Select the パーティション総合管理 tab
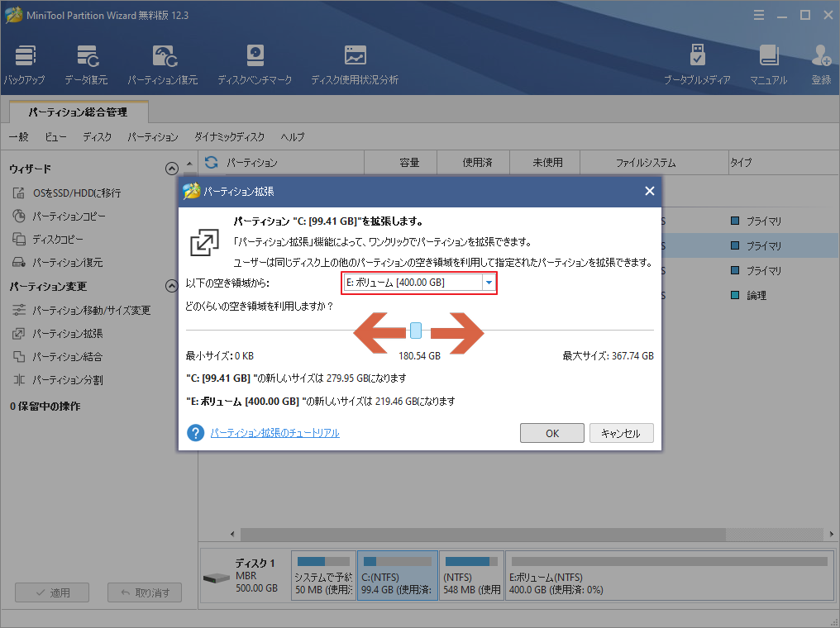The height and width of the screenshot is (628, 840). click(x=79, y=112)
